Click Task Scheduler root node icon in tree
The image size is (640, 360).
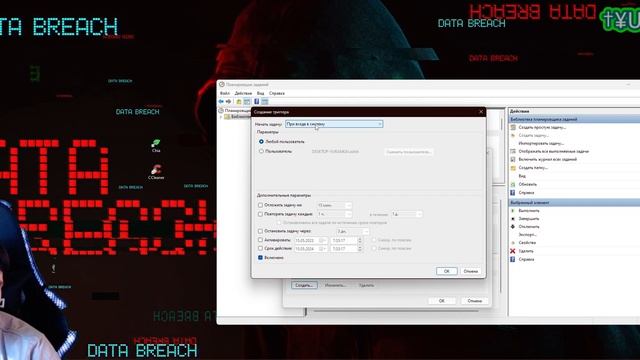click(221, 111)
